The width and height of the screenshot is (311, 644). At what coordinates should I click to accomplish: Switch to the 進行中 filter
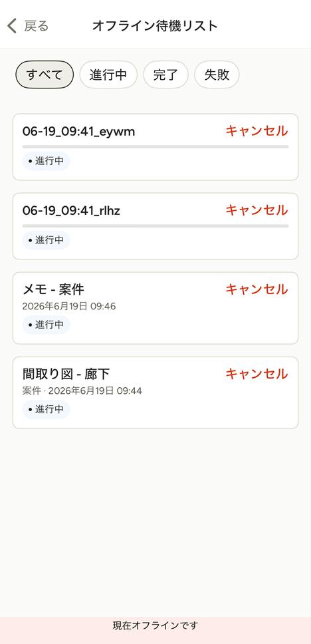pos(108,75)
